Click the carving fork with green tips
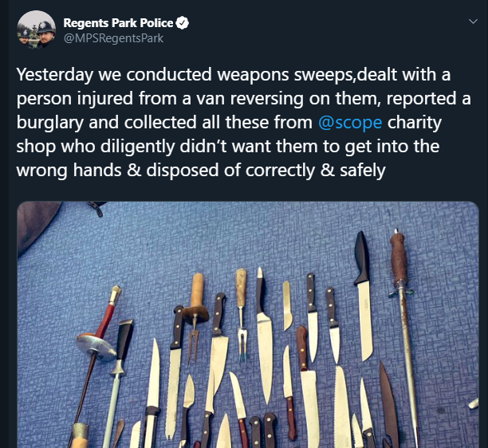The width and height of the screenshot is (488, 448). click(x=242, y=316)
